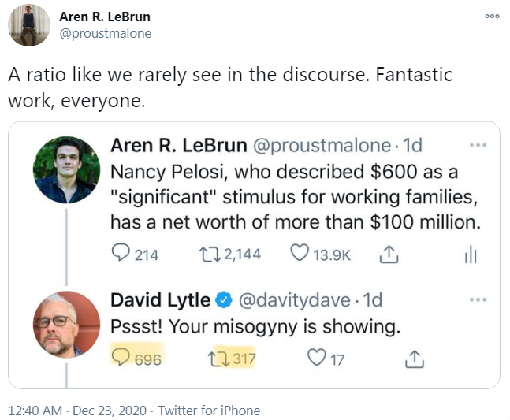Open Aren R. LeBrun's top profile picture

coord(29,25)
